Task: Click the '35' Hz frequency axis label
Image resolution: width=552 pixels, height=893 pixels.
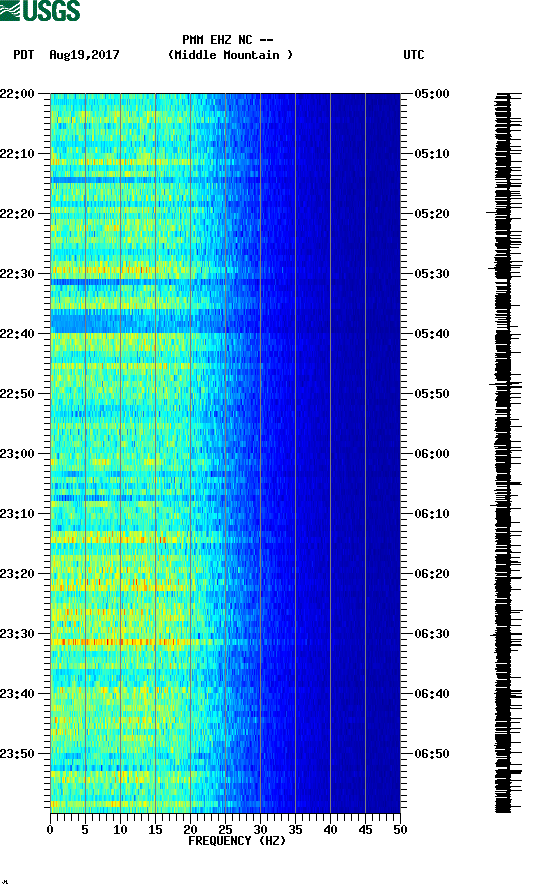Action: coord(295,830)
